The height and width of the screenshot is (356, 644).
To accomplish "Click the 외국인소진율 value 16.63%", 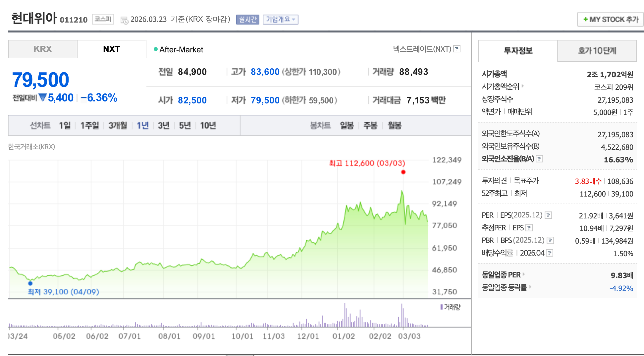I will [618, 160].
